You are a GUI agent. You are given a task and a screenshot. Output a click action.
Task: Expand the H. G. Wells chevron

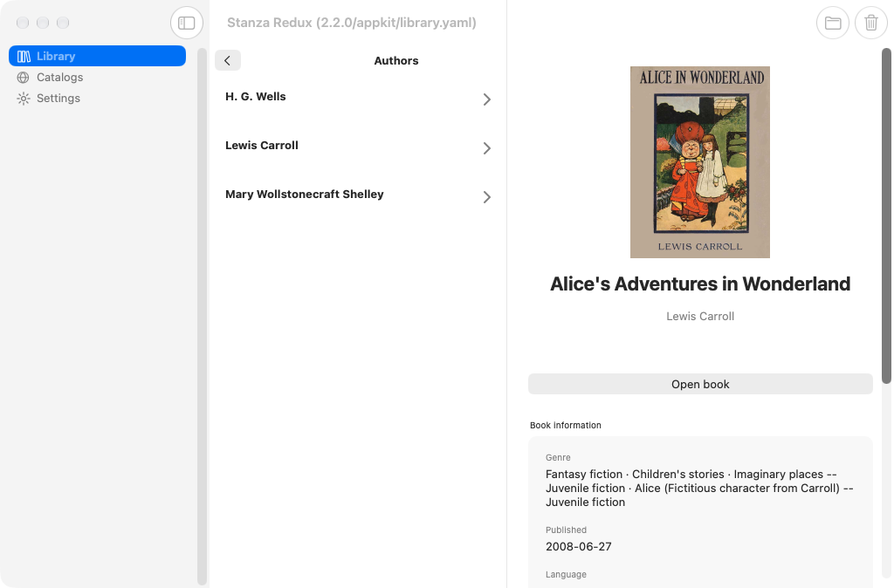pos(486,99)
